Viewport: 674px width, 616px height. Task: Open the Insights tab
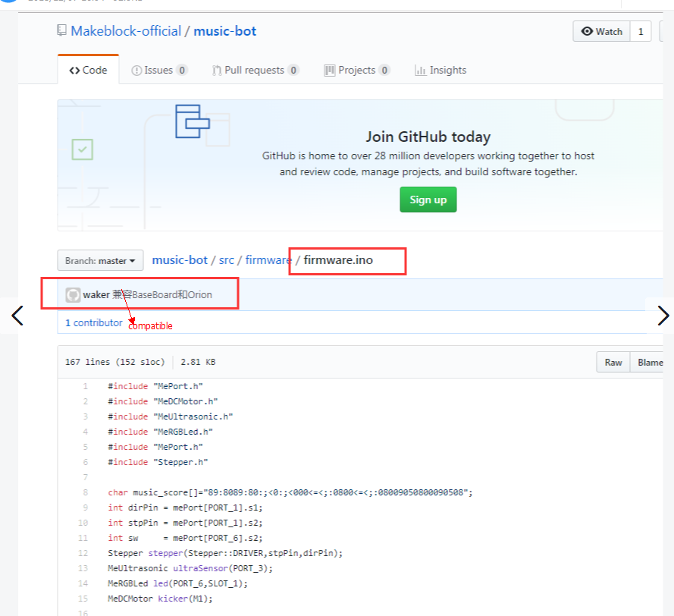[440, 70]
